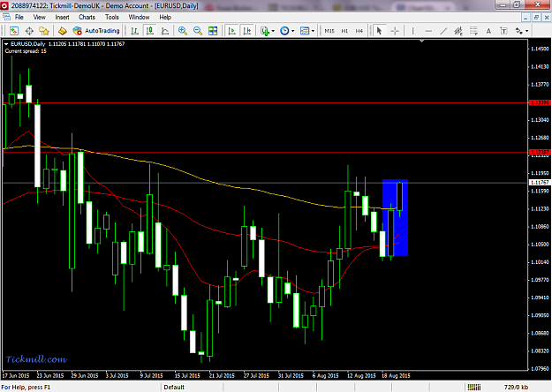Viewport: 552px width, 392px height.
Task: Open the Help menu
Action: click(x=165, y=17)
